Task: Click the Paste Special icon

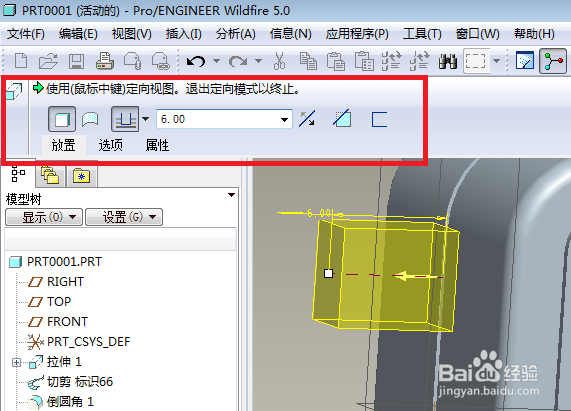Action: (364, 61)
